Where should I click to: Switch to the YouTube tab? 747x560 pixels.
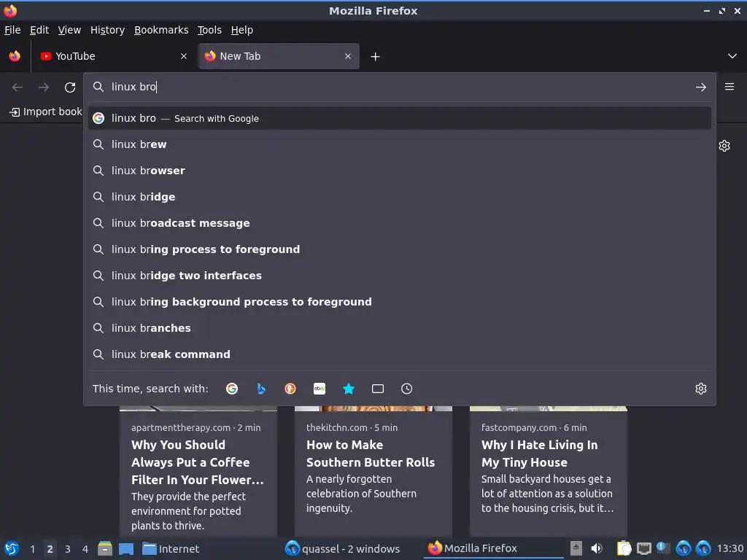point(113,56)
